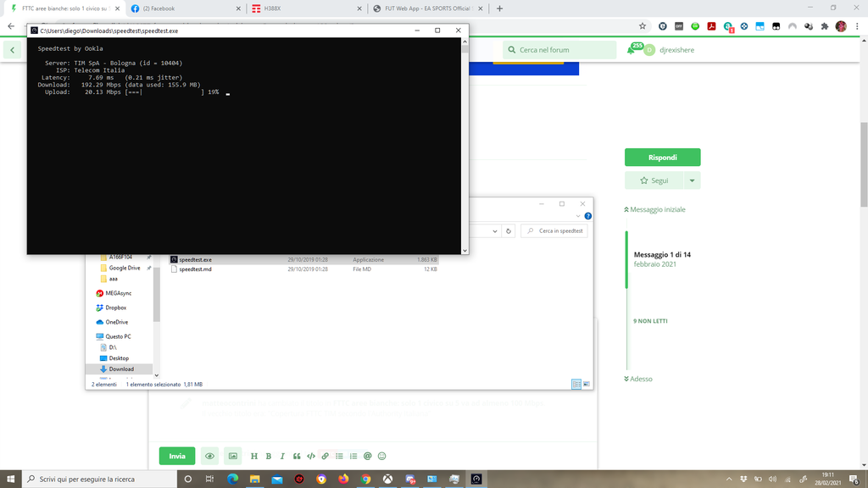The image size is (868, 488).
Task: Open the notifications bell showing 255
Action: [x=632, y=50]
